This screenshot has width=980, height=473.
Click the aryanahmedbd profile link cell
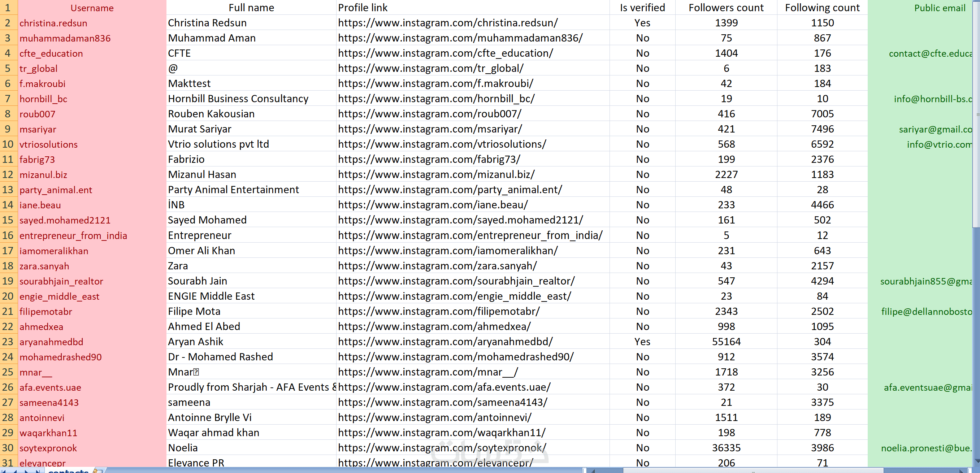[x=445, y=341]
